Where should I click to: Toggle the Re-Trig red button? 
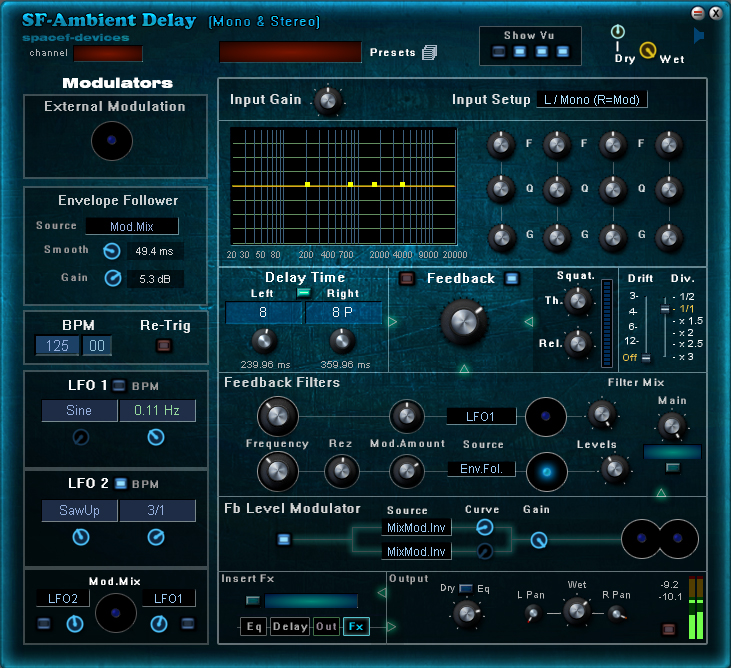pos(164,345)
